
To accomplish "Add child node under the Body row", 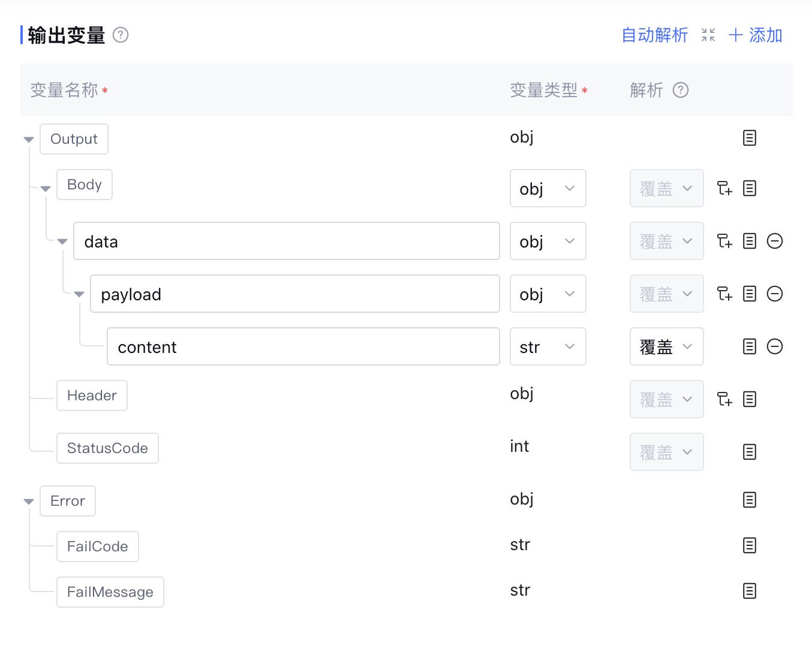I will [x=724, y=189].
